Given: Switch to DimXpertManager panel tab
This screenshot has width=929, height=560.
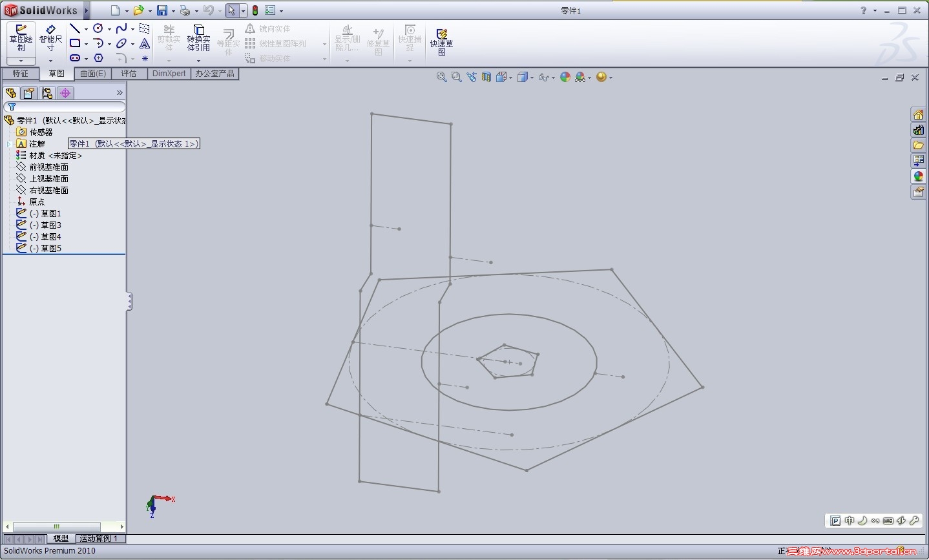Looking at the screenshot, I should (x=65, y=93).
